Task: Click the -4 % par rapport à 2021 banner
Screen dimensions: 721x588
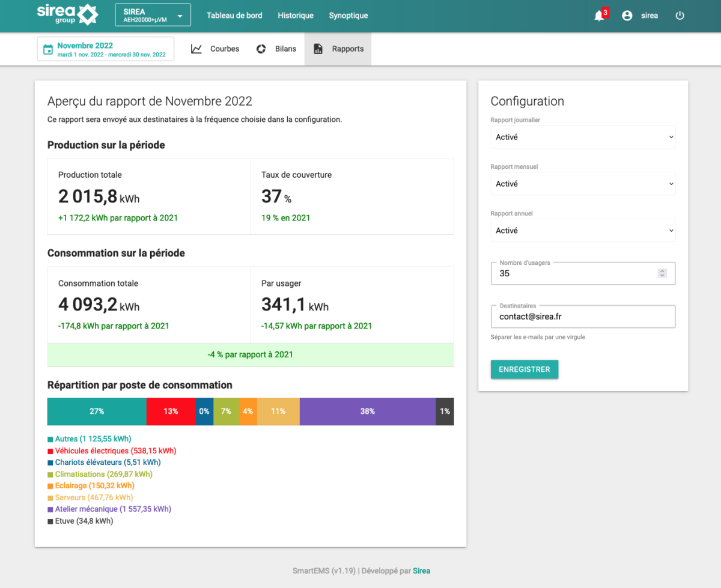Action: (251, 354)
